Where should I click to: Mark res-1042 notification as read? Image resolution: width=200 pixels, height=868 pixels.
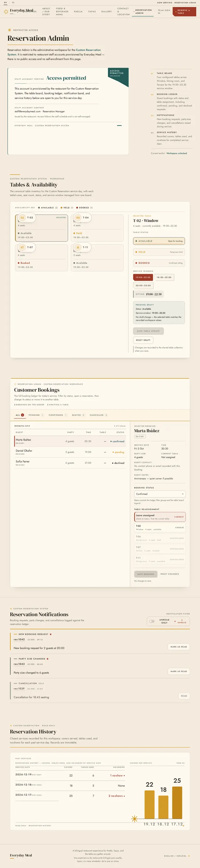point(179,647)
